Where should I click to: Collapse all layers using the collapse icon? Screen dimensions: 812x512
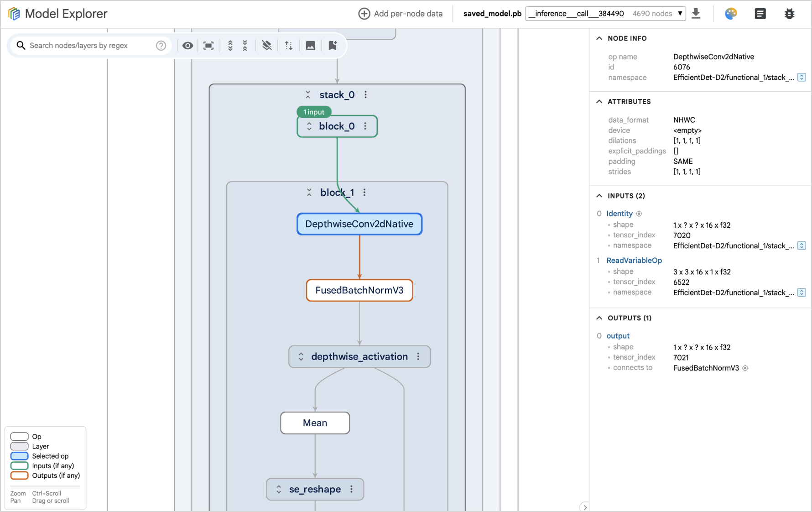245,45
